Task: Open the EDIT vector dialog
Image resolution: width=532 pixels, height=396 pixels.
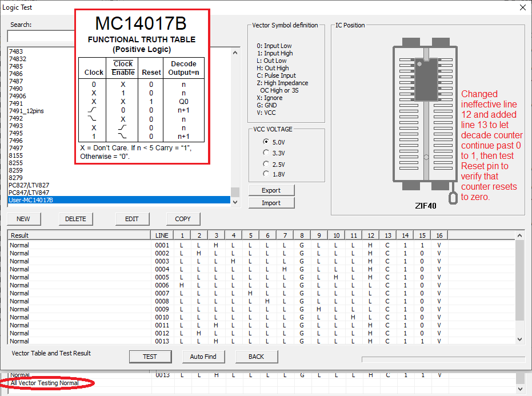Action: pos(131,219)
